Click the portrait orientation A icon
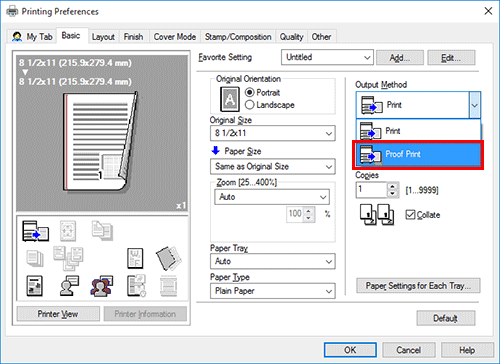 (230, 99)
